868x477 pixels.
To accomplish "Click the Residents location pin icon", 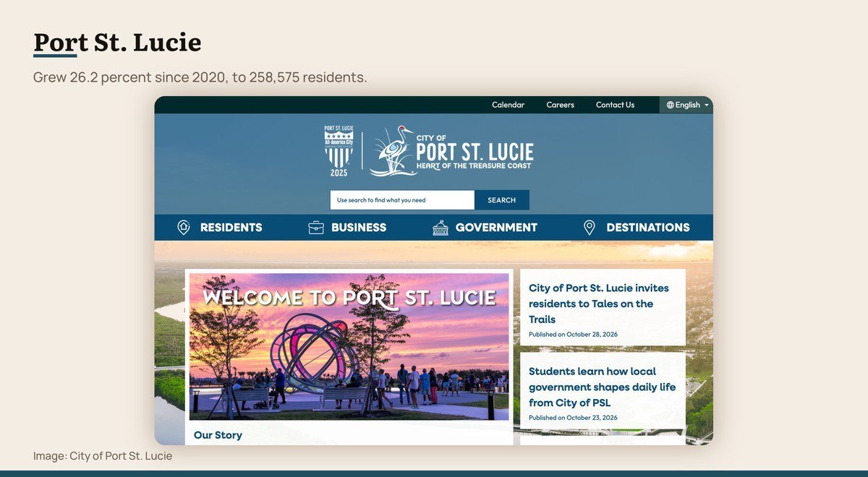I will point(184,228).
